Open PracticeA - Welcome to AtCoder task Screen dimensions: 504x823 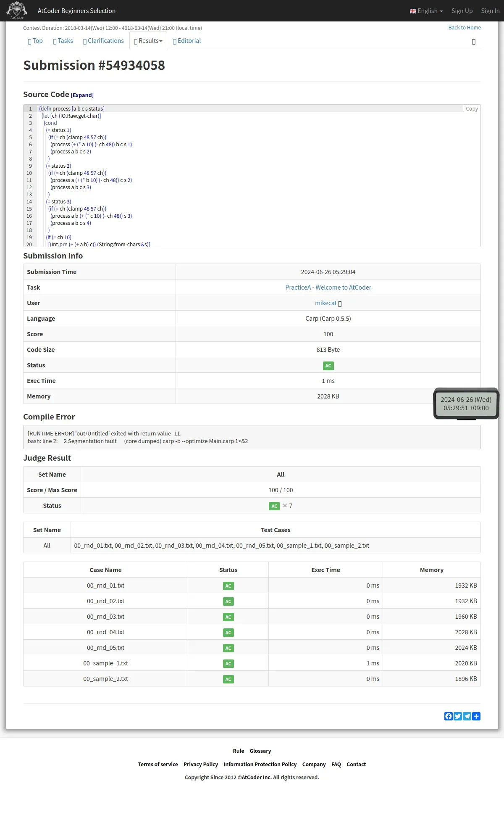click(x=328, y=288)
